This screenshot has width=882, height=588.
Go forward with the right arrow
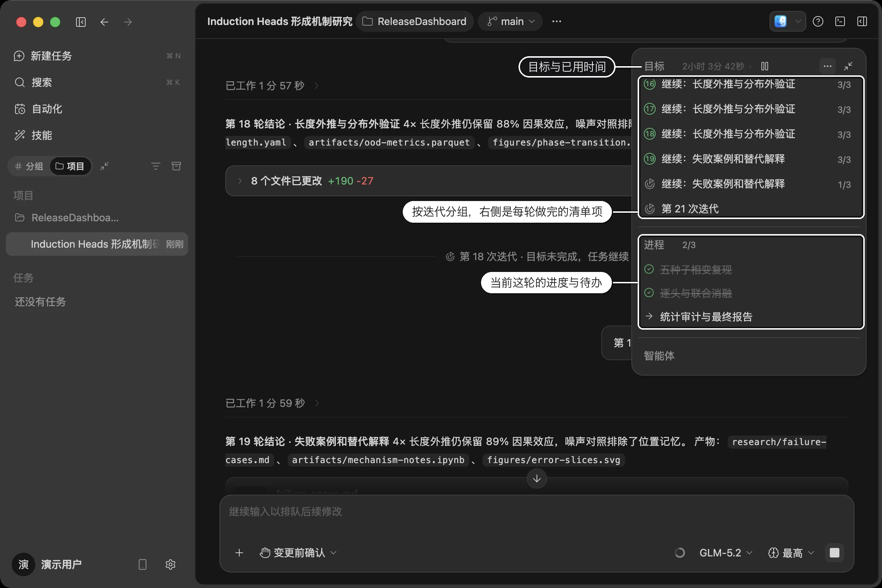(x=128, y=22)
